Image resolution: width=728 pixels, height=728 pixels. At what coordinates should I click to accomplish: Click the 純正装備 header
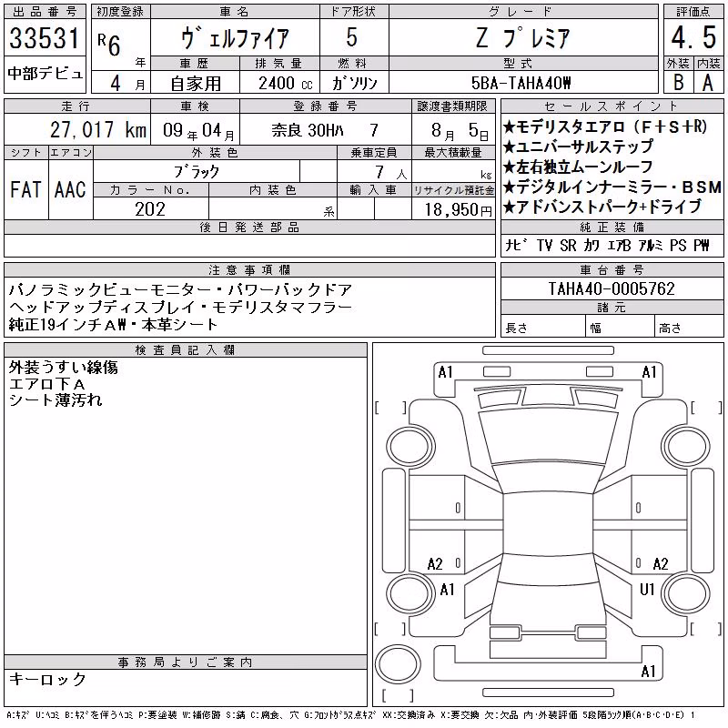coord(612,227)
